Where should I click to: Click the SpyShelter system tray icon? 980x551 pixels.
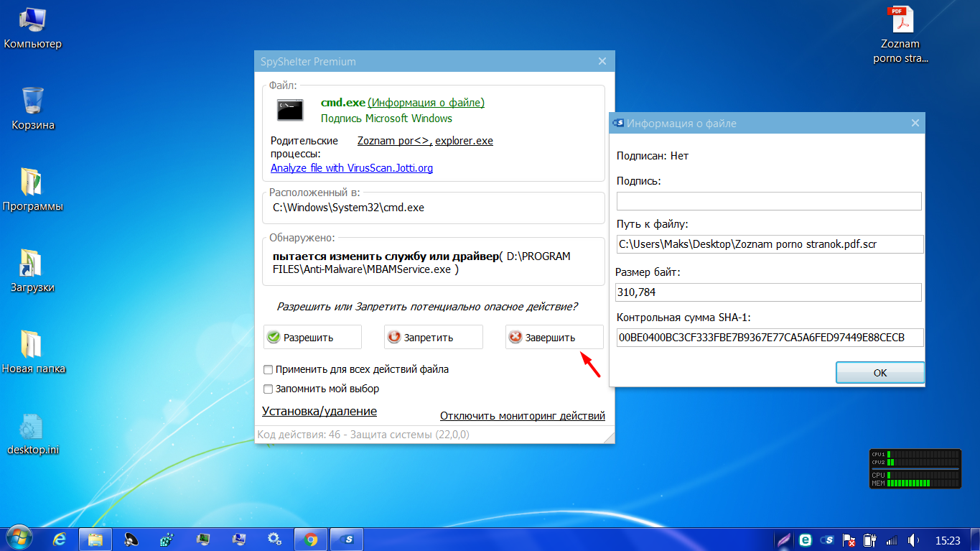tap(827, 540)
